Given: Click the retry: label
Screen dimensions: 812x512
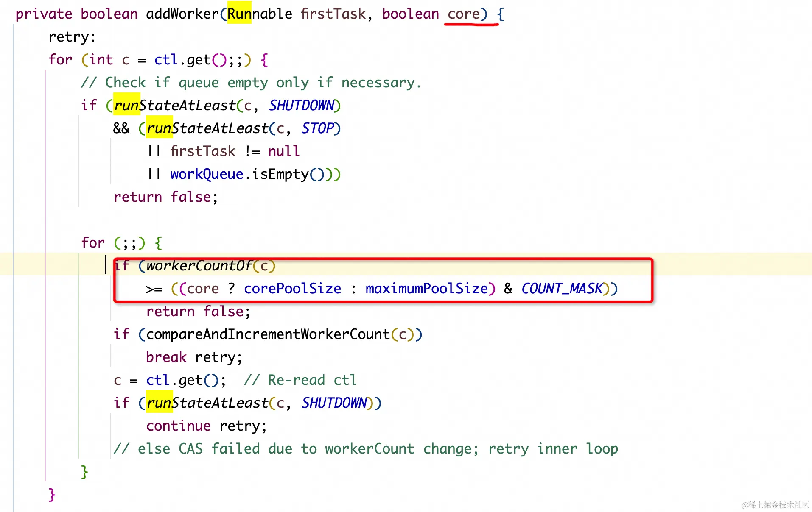Looking at the screenshot, I should tap(72, 37).
